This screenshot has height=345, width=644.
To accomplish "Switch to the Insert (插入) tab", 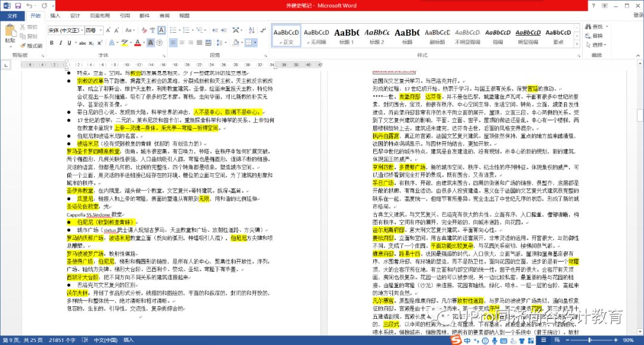I will click(55, 15).
